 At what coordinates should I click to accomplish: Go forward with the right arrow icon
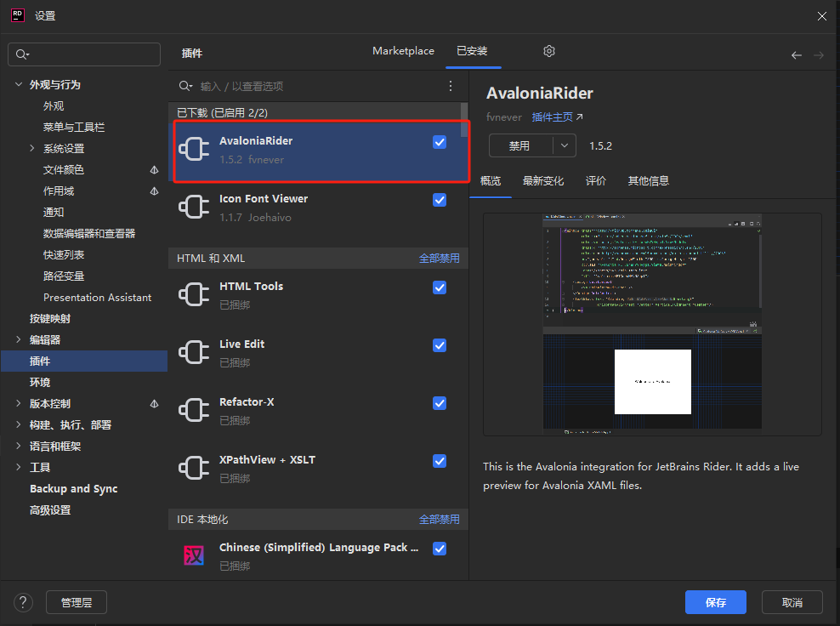(819, 55)
